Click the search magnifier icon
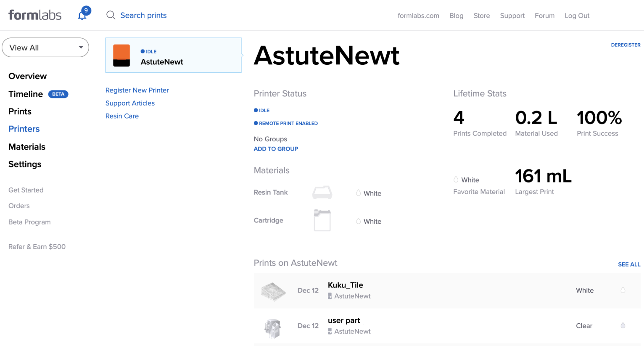The width and height of the screenshot is (644, 346). (x=111, y=16)
